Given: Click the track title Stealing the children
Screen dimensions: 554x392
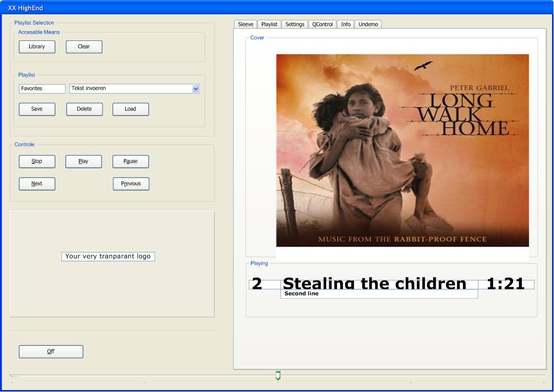Looking at the screenshot, I should (375, 284).
